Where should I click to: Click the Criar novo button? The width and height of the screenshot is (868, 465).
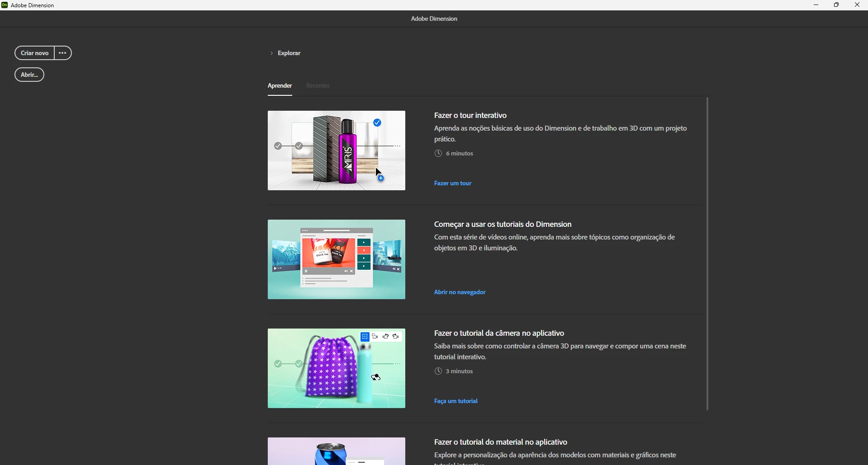coord(34,53)
